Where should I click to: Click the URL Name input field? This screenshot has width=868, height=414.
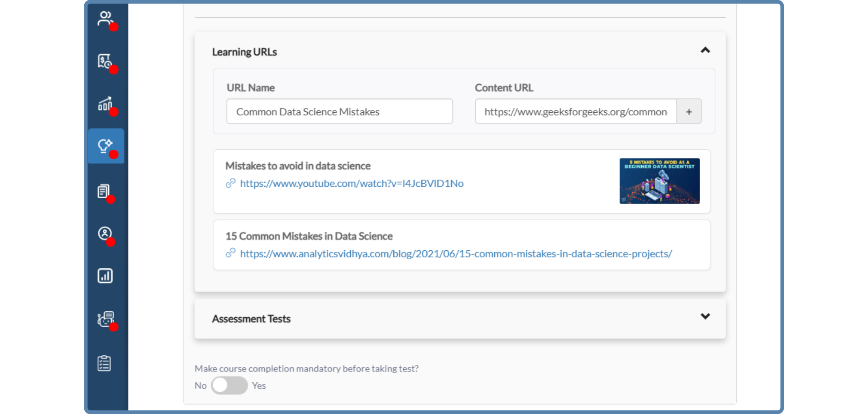pos(340,111)
